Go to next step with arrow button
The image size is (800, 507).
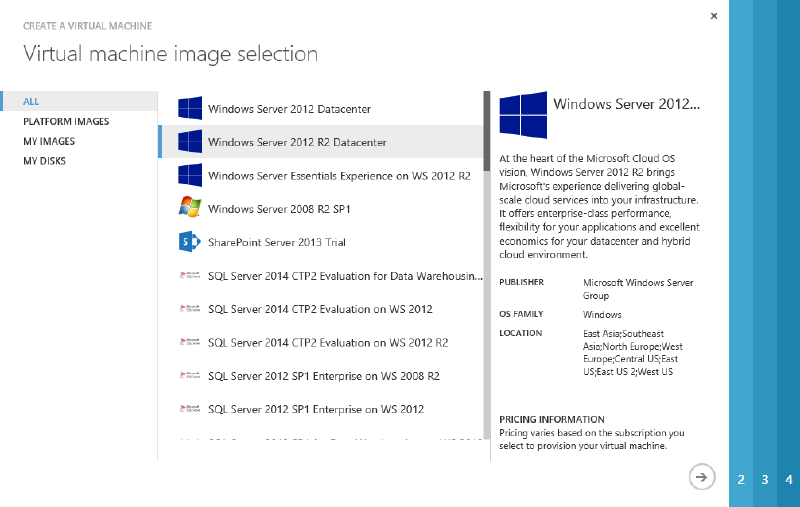[702, 477]
